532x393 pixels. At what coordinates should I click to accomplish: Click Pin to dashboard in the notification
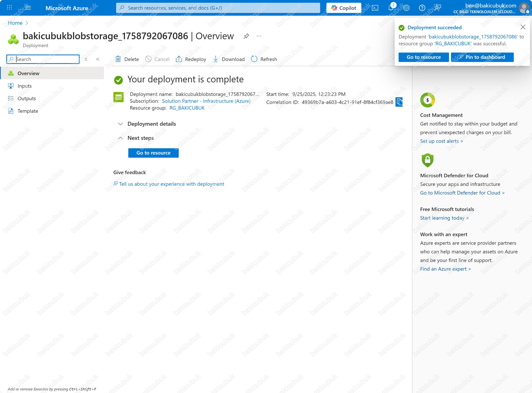[482, 57]
